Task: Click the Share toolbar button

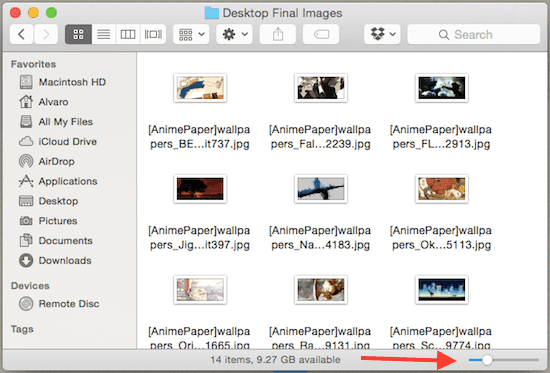Action: tap(278, 34)
